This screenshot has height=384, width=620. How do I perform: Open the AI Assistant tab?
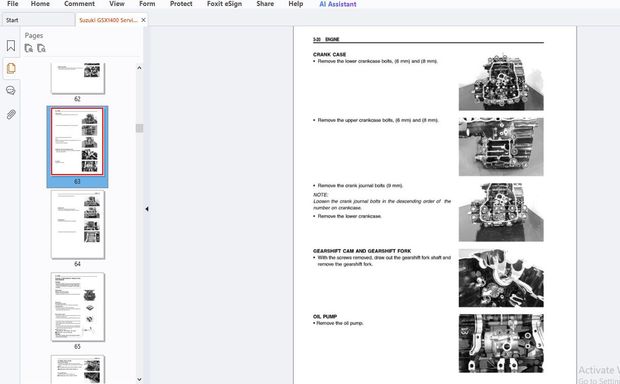[x=338, y=4]
